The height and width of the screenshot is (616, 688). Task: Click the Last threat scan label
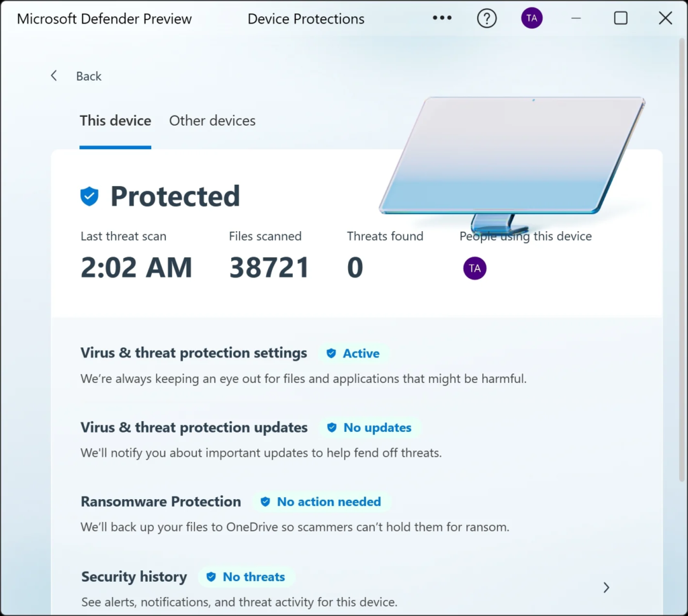(124, 236)
